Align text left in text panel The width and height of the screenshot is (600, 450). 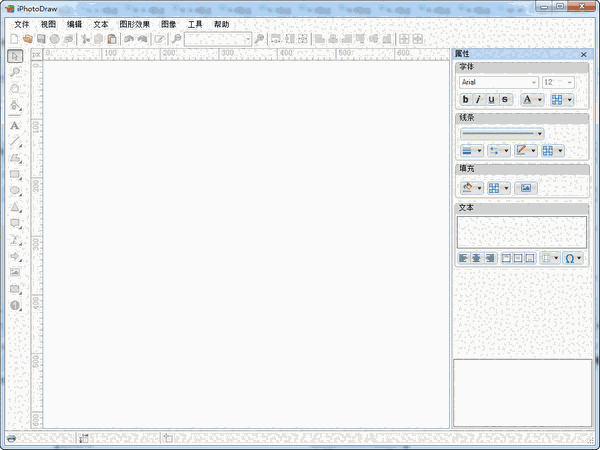tap(463, 258)
